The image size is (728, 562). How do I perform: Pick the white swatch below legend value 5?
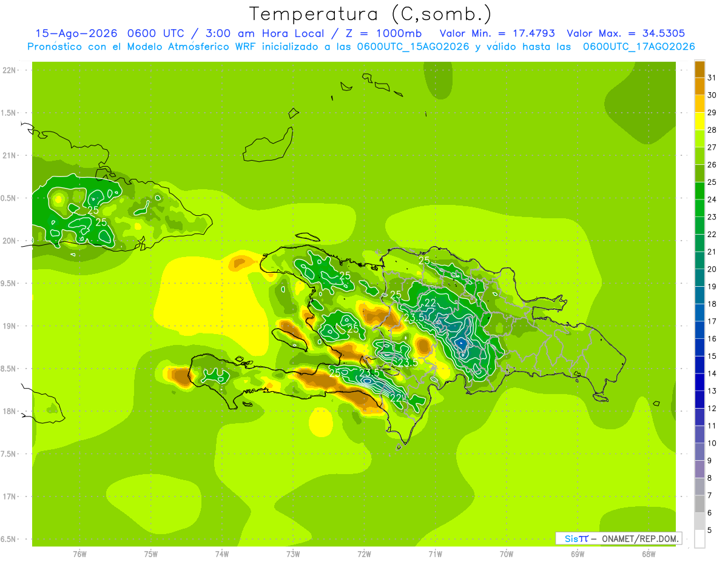point(699,538)
